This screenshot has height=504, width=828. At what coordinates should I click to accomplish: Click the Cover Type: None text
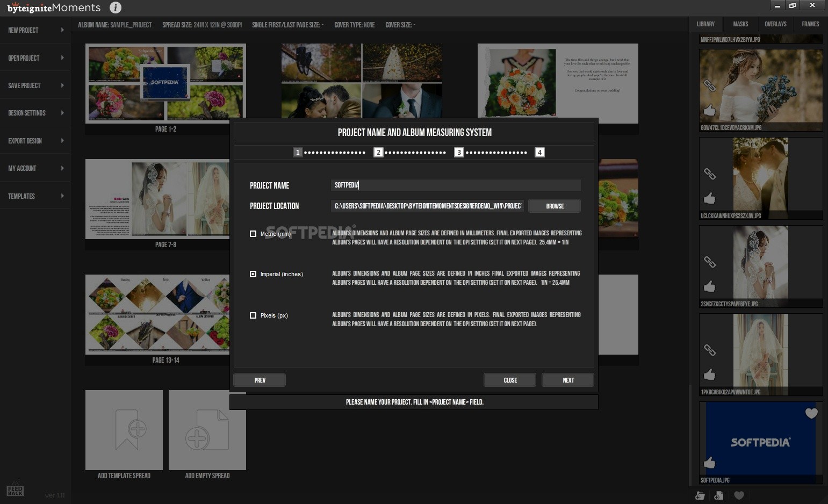click(x=355, y=25)
